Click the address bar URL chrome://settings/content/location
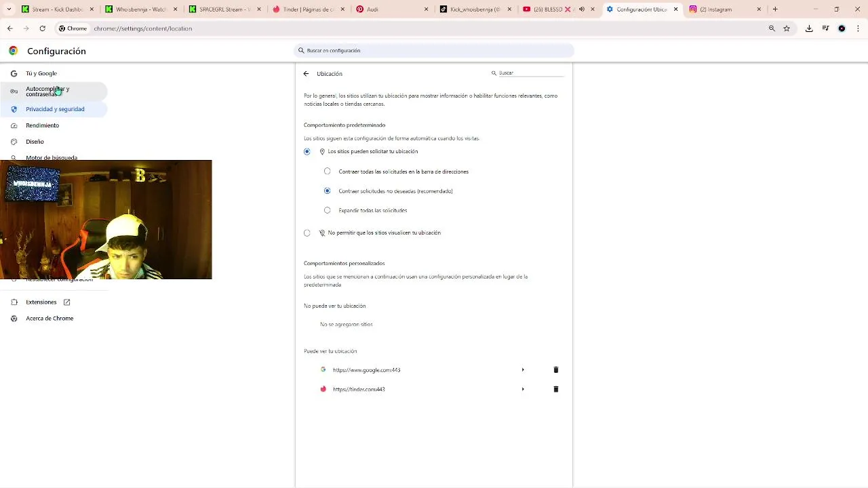868x488 pixels. click(143, 28)
